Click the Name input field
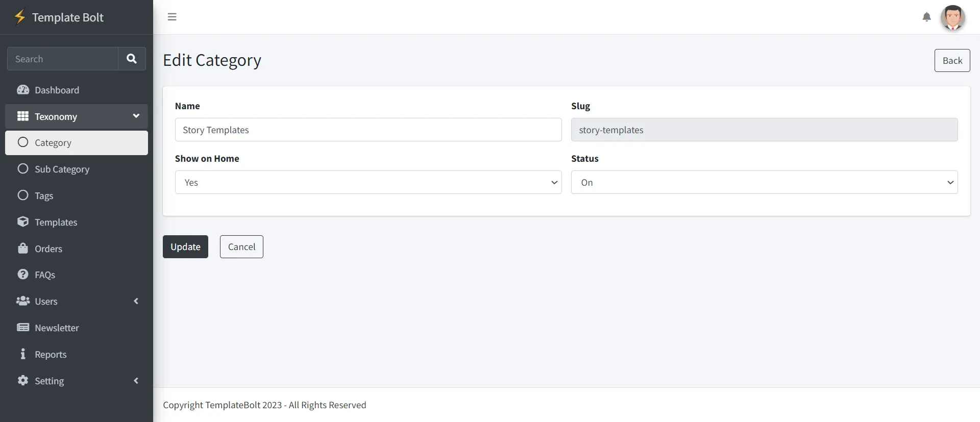 coord(368,130)
